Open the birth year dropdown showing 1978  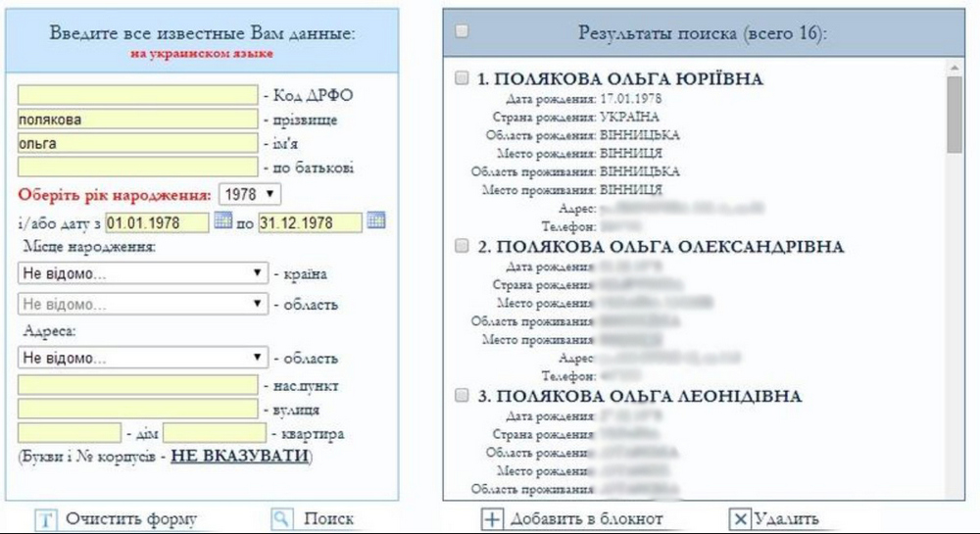point(250,194)
